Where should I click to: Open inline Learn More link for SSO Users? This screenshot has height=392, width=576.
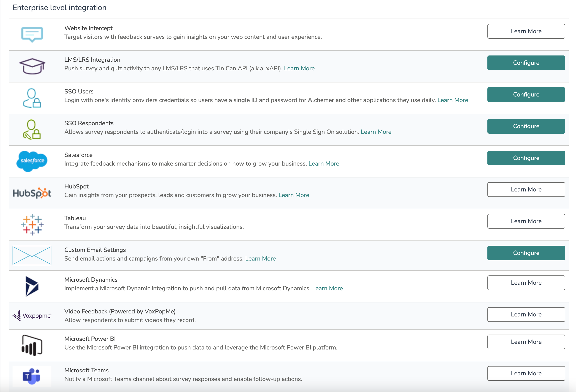(453, 100)
